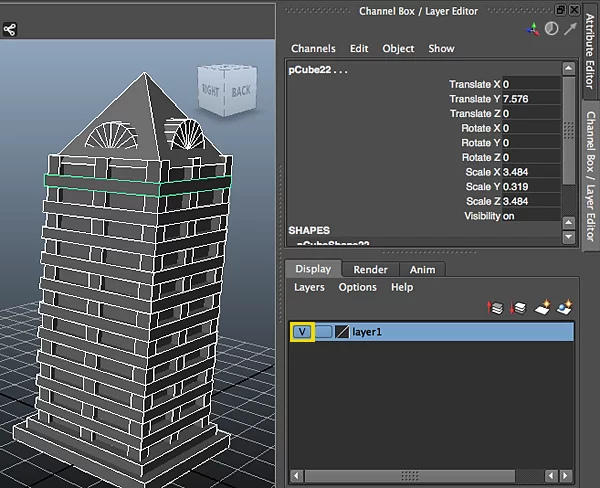600x488 pixels.
Task: Select the highlighted green band on tower
Action: (138, 185)
